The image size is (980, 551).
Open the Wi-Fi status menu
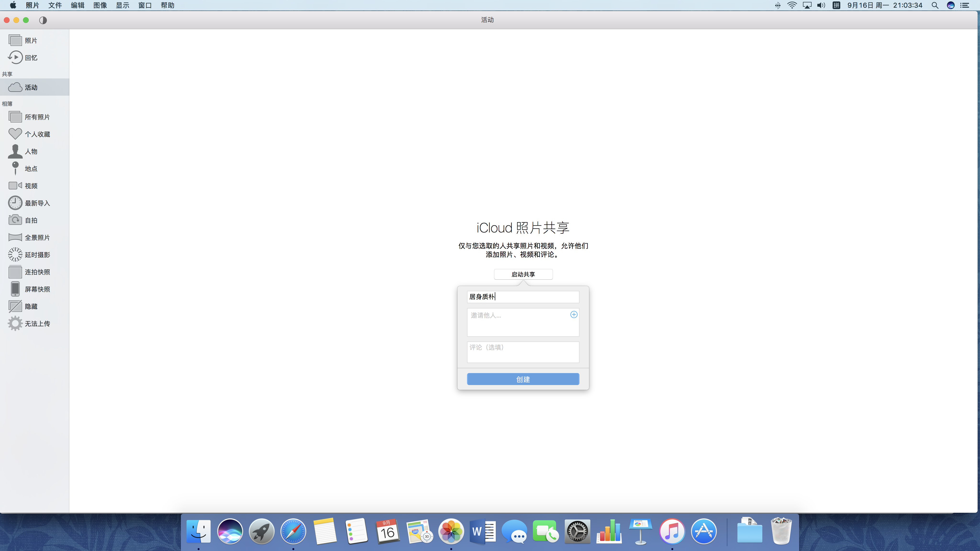tap(792, 5)
